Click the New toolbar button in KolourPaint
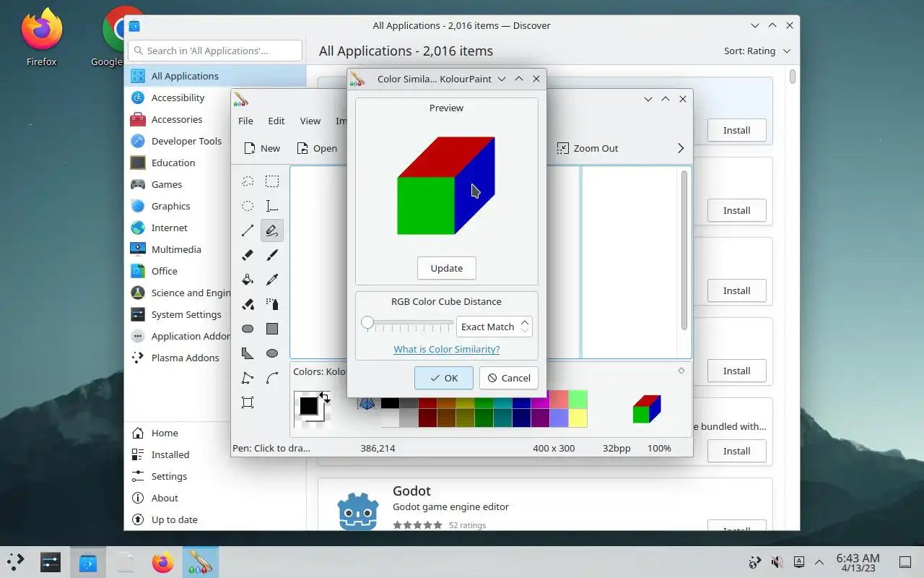The image size is (924, 578). [x=262, y=148]
